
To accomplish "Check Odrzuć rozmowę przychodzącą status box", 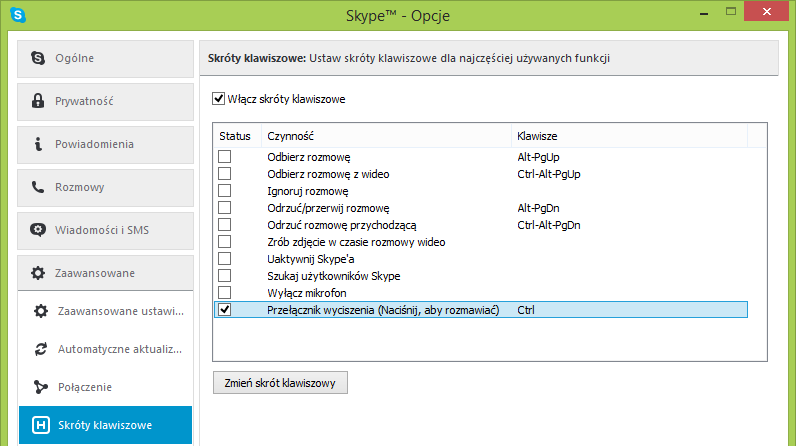I will (224, 224).
